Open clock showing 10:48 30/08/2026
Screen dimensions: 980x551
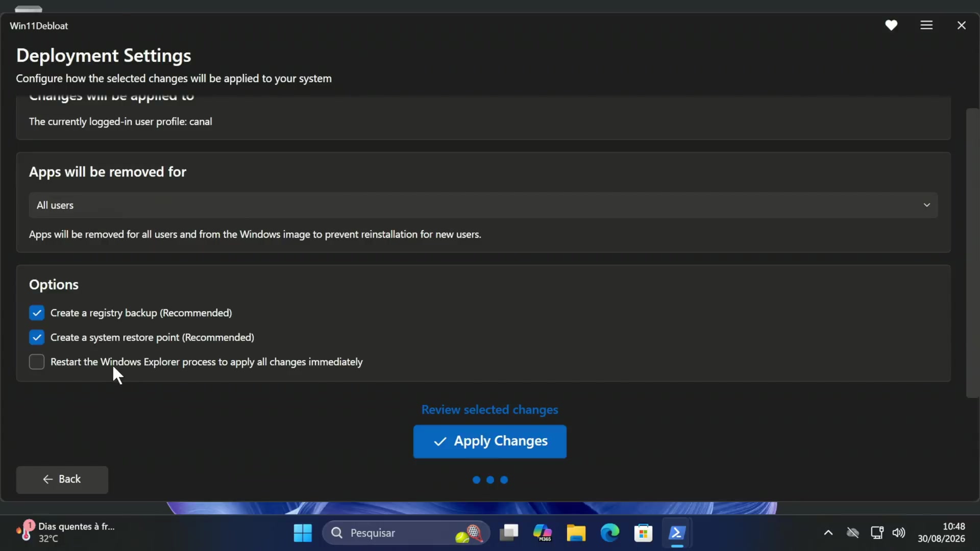point(941,533)
